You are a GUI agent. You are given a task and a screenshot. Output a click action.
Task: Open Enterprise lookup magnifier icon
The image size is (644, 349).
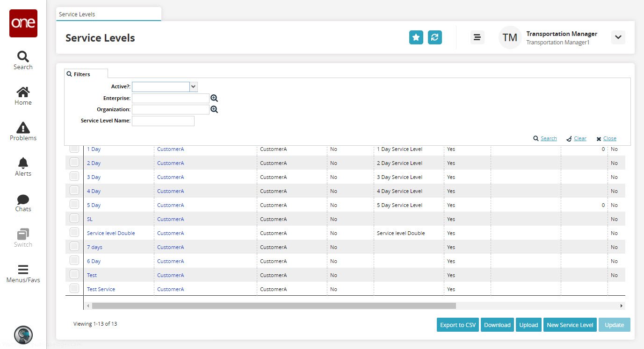tap(214, 98)
